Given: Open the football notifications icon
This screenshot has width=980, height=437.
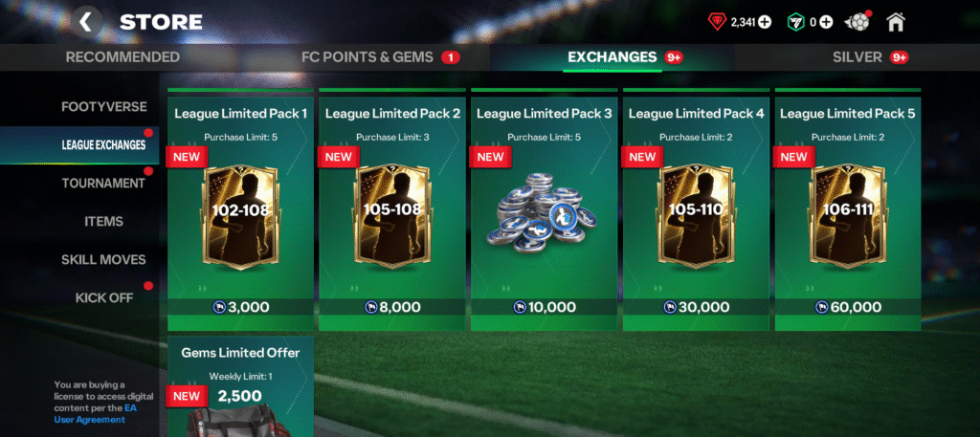Looking at the screenshot, I should click(857, 22).
